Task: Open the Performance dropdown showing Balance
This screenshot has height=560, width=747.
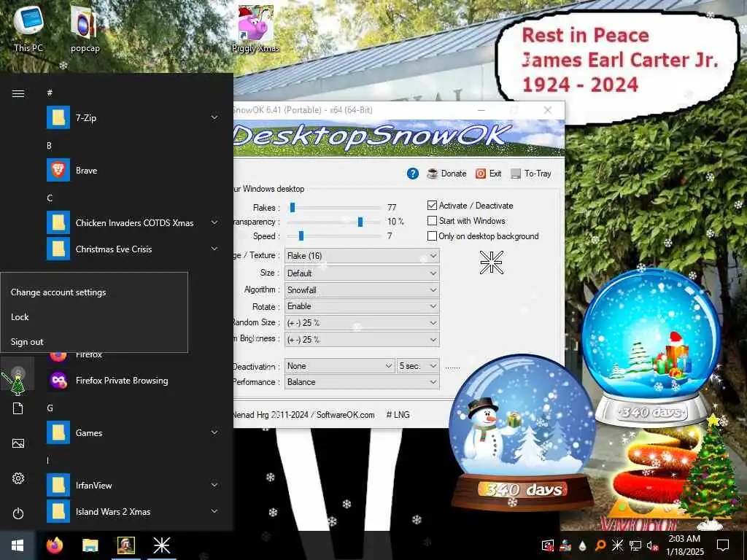Action: pyautogui.click(x=362, y=382)
